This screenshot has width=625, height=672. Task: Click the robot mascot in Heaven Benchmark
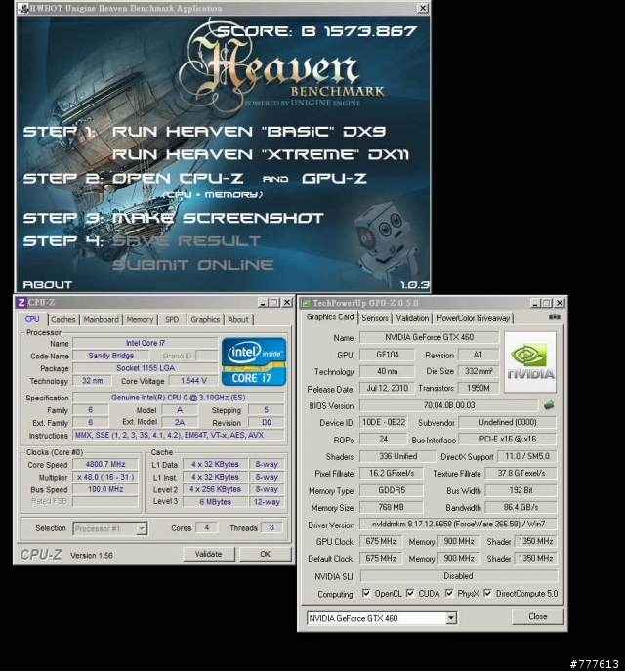coord(388,242)
